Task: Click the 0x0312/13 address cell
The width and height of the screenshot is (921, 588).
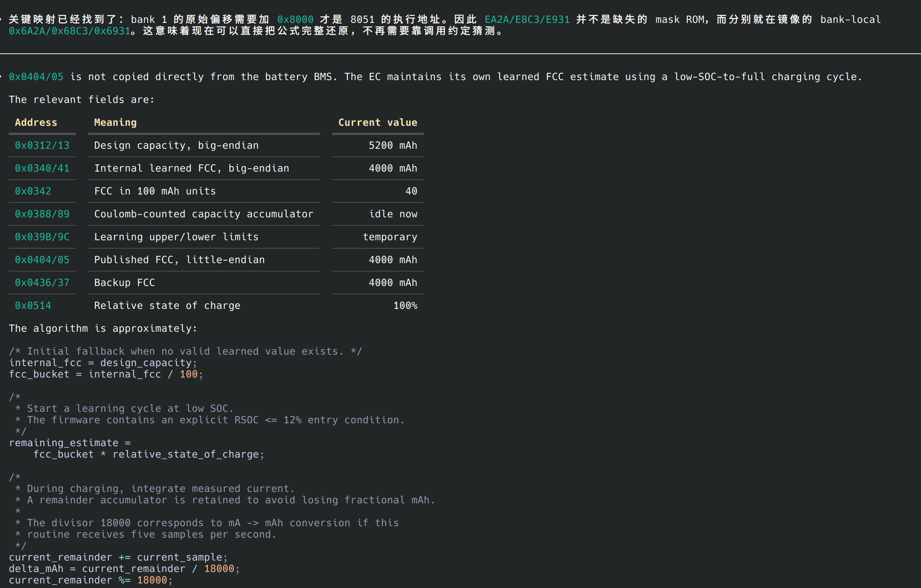Action: pyautogui.click(x=42, y=145)
